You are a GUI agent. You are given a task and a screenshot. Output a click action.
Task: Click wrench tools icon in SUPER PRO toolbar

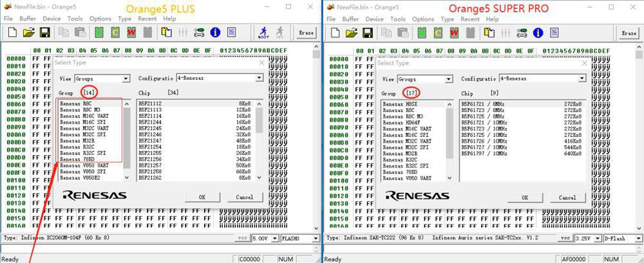coord(522,33)
